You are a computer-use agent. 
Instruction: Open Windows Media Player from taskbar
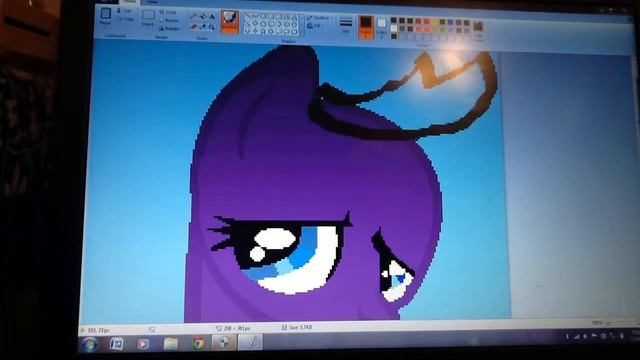tap(143, 344)
